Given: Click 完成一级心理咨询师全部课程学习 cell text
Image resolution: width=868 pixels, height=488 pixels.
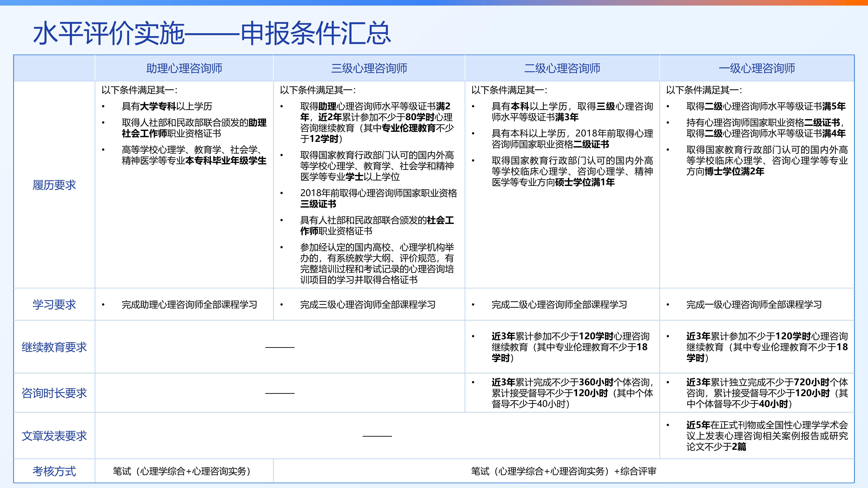Looking at the screenshot, I should click(x=754, y=305).
